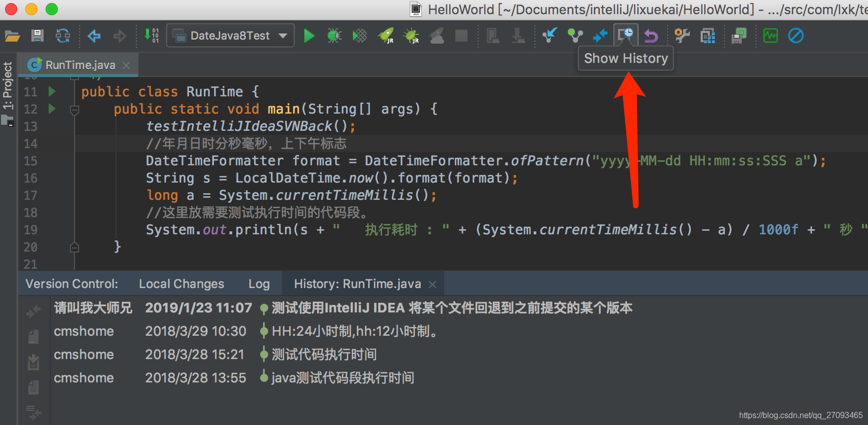Open the DateJava8Test run configuration dropdown
Screen dimensions: 868x425
(230, 36)
